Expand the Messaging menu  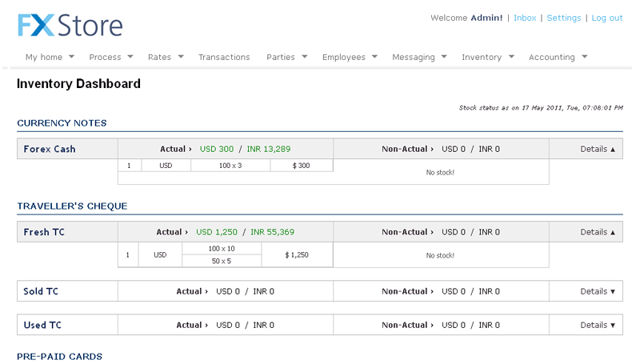coord(419,58)
